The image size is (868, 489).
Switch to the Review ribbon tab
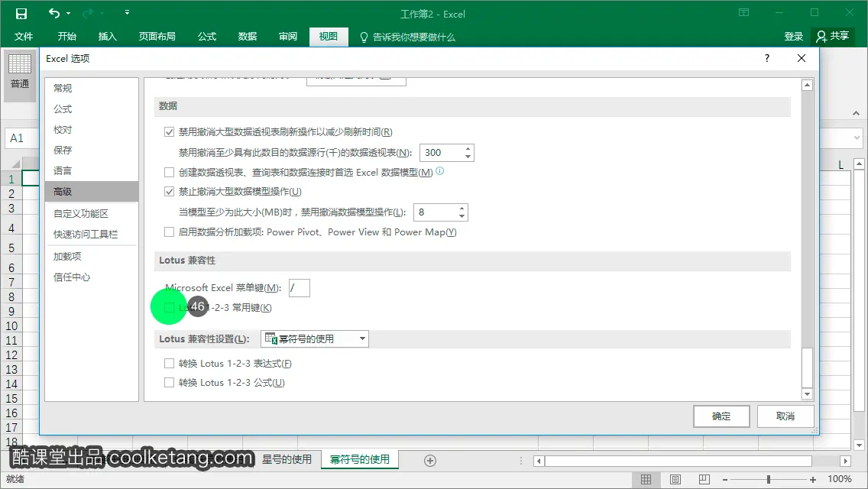coord(287,37)
